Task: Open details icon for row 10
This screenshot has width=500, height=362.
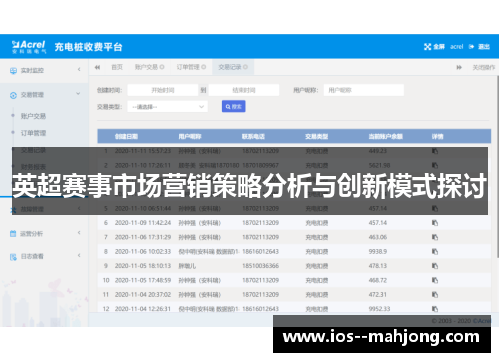Action: point(435,280)
